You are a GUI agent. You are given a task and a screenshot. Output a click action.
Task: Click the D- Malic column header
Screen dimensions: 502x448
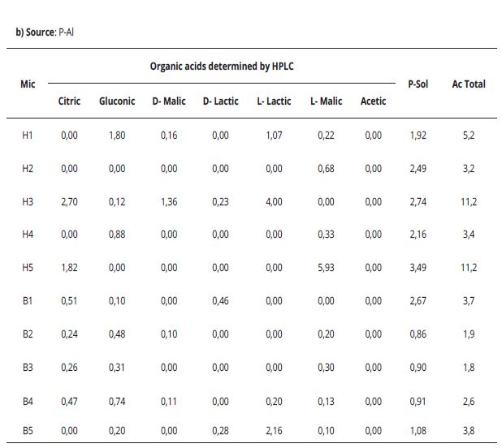(169, 101)
